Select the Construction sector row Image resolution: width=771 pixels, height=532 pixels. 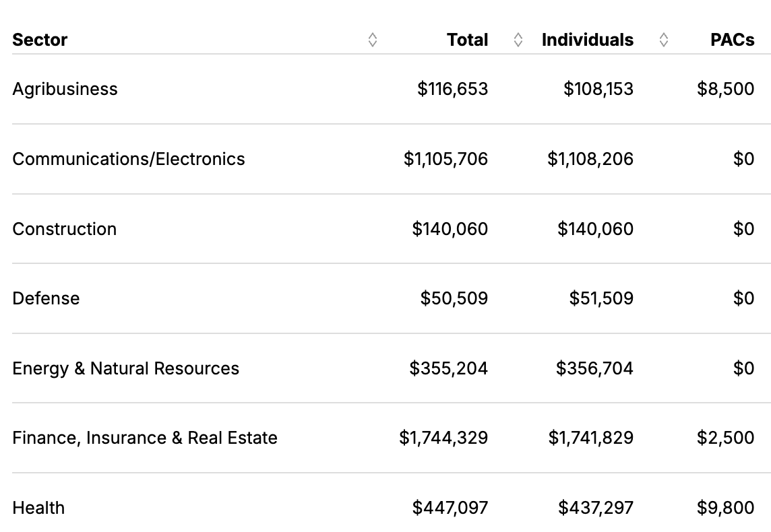click(65, 229)
